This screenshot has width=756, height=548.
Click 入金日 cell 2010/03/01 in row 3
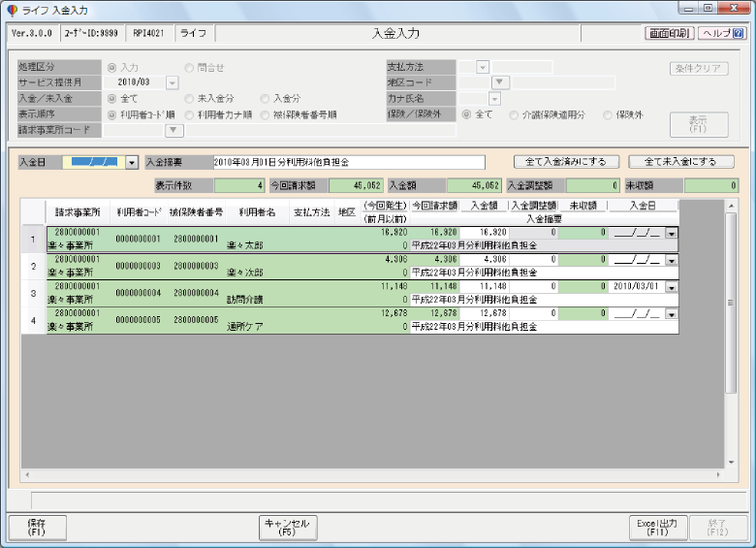pyautogui.click(x=637, y=286)
